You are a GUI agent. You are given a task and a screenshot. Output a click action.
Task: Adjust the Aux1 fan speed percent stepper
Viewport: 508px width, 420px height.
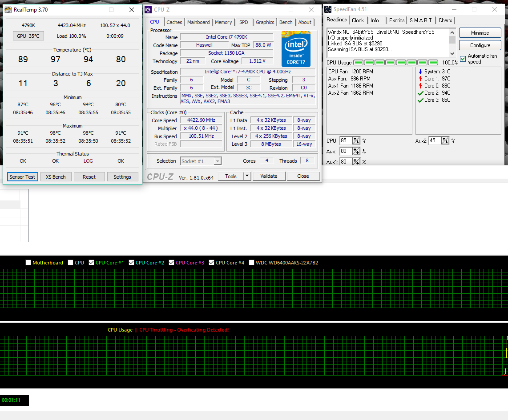(x=356, y=162)
